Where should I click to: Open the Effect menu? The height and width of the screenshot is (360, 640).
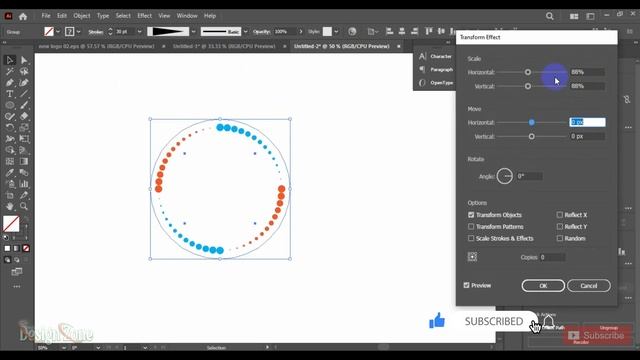tap(144, 16)
